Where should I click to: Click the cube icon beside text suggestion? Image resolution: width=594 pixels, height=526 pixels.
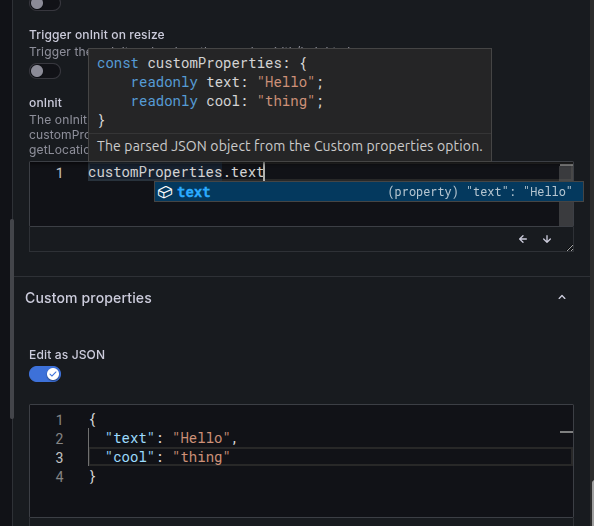click(x=165, y=192)
